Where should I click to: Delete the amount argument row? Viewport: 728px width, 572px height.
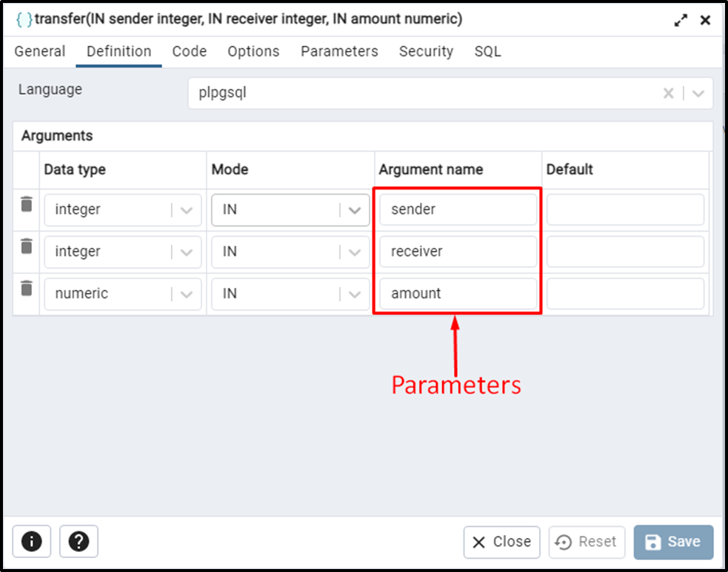[26, 289]
